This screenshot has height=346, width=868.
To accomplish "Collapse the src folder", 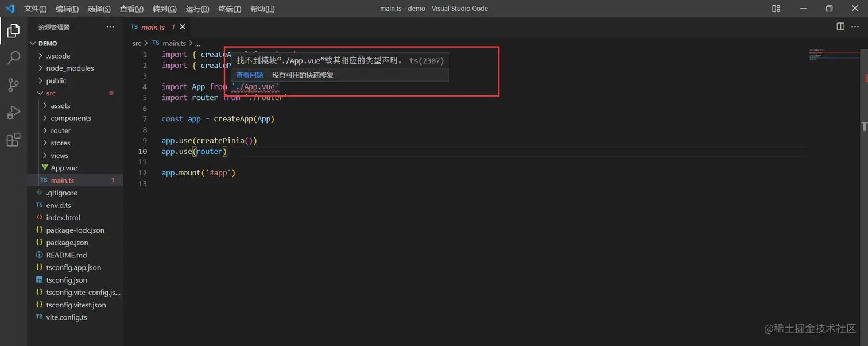I will pos(75,93).
